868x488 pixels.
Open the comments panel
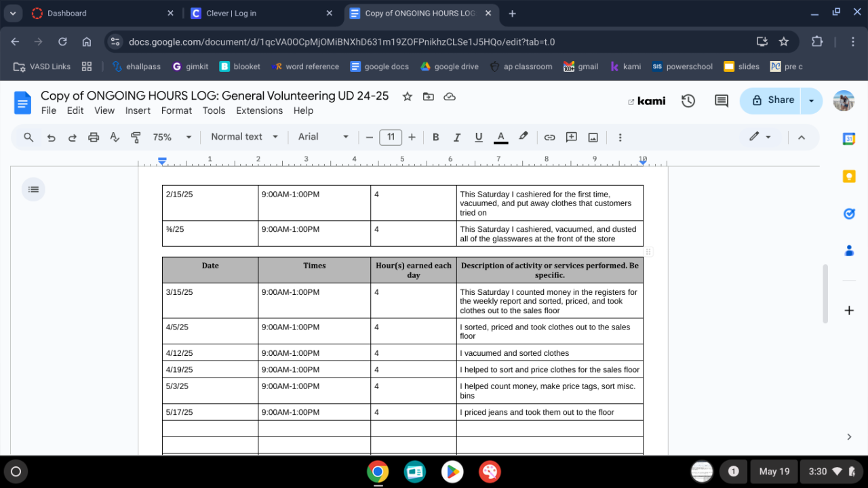722,101
